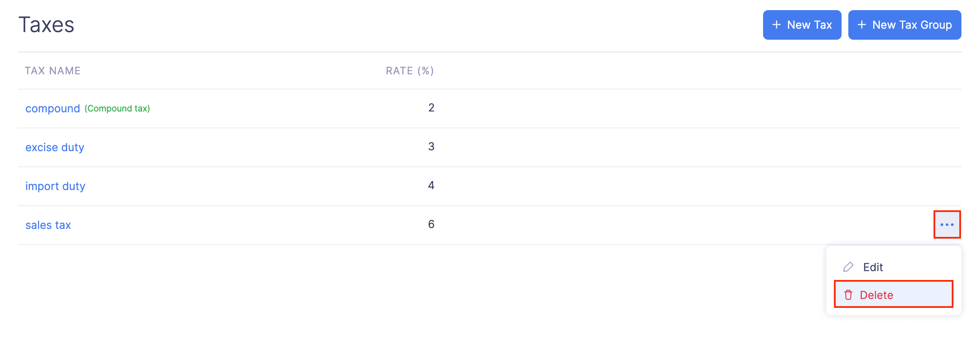Viewport: 980px width, 337px height.
Task: Open the compound tax link
Action: click(52, 109)
